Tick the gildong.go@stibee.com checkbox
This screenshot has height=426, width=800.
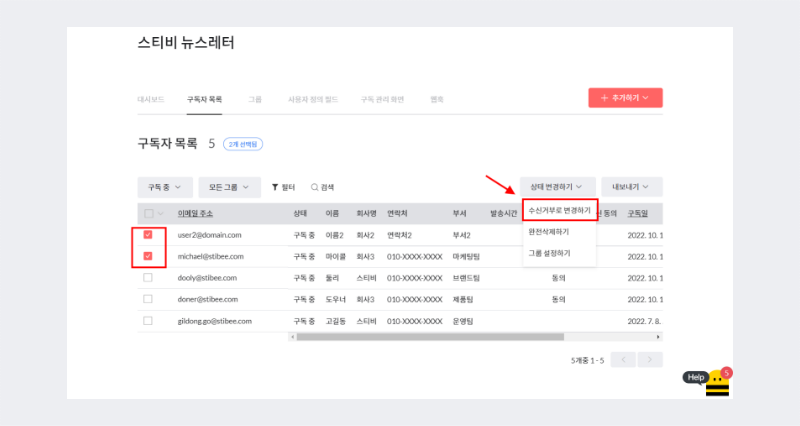tap(148, 320)
